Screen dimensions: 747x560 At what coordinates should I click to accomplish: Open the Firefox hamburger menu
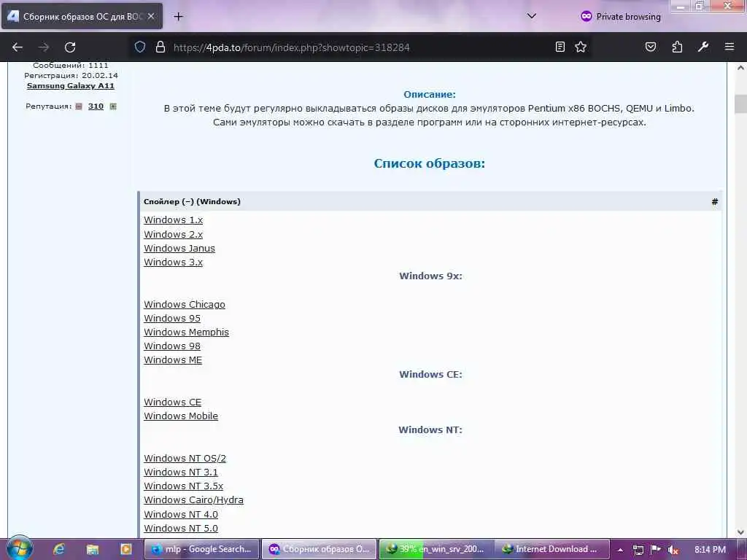tap(729, 47)
